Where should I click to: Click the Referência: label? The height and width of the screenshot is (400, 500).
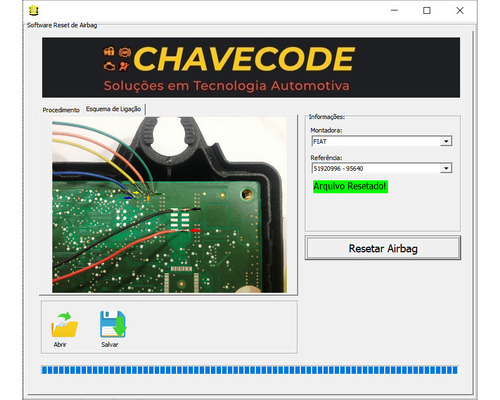tap(326, 158)
